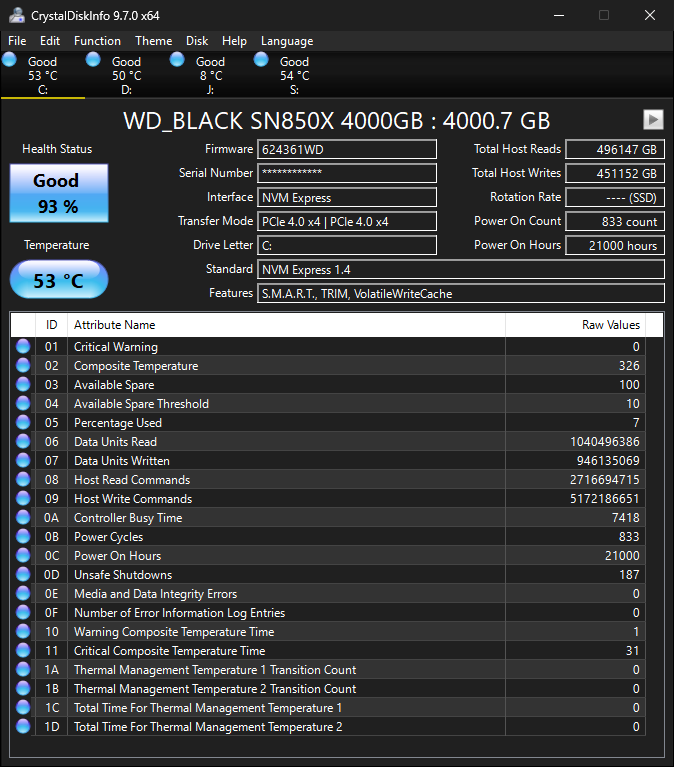Select the Host Write Commands attribute name
Screen dimensions: 674x767
coord(133,499)
